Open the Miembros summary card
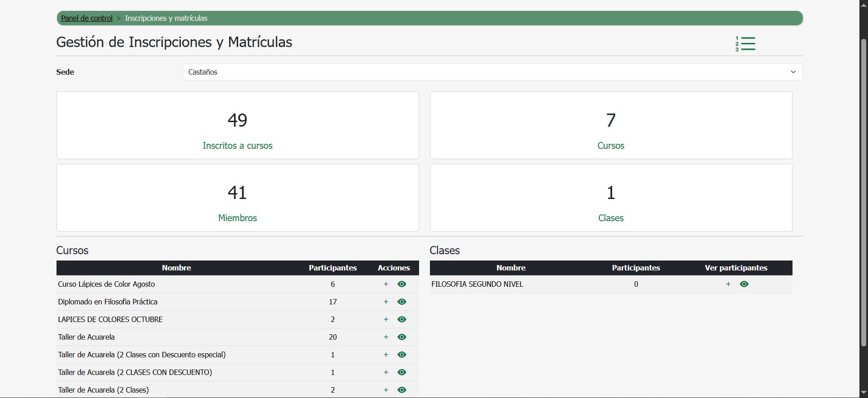This screenshot has width=868, height=398. click(x=237, y=198)
